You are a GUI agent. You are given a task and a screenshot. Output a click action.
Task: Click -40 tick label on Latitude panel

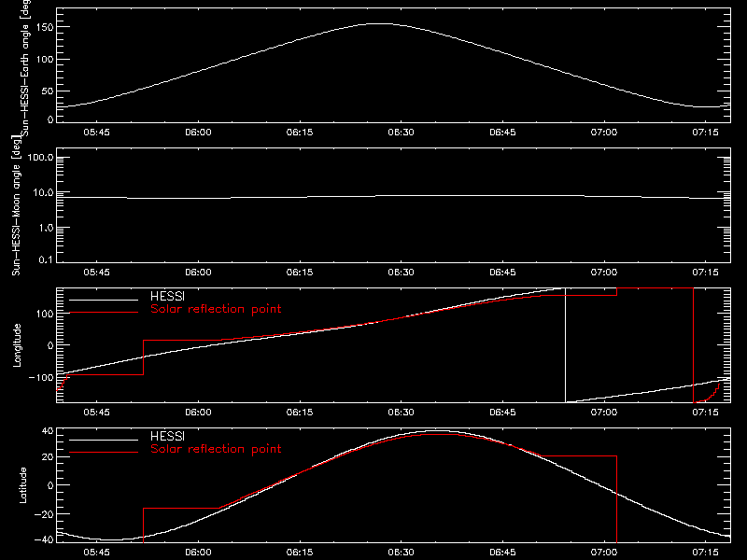[44, 540]
